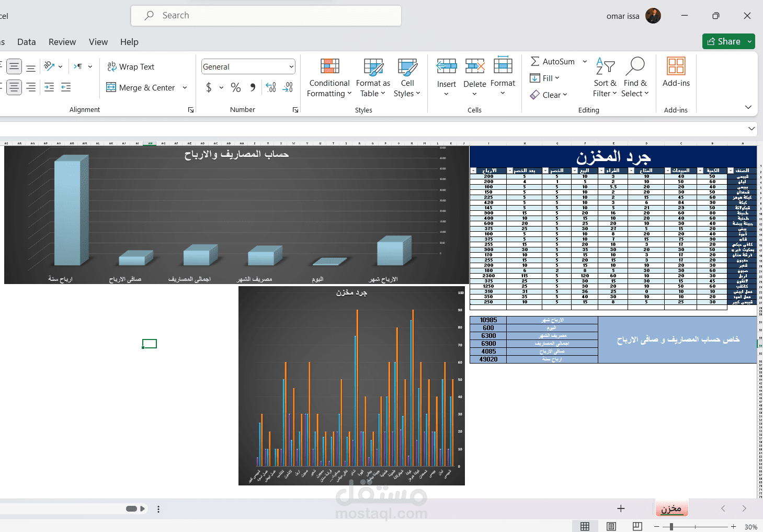Viewport: 763px width, 532px height.
Task: Open Alignment settings dialog launcher
Action: coord(191,110)
